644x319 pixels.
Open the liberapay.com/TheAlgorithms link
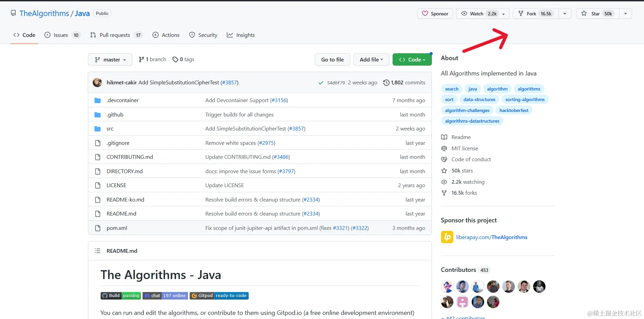pyautogui.click(x=492, y=237)
